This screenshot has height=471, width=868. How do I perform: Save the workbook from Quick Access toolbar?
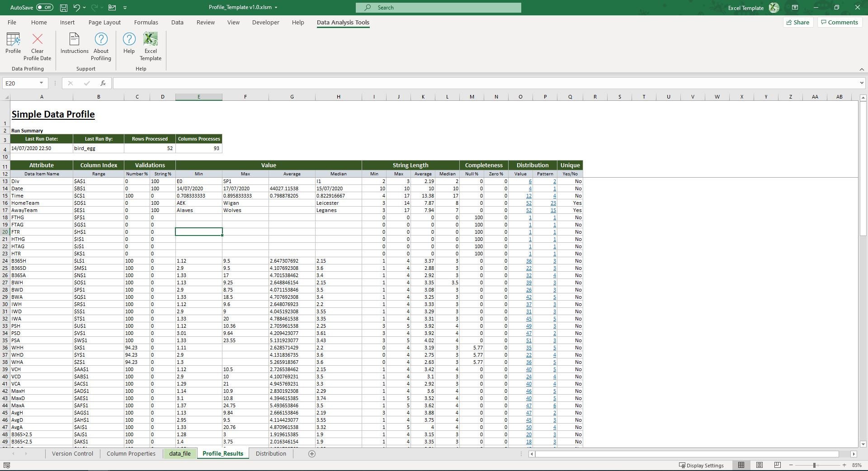pos(63,7)
